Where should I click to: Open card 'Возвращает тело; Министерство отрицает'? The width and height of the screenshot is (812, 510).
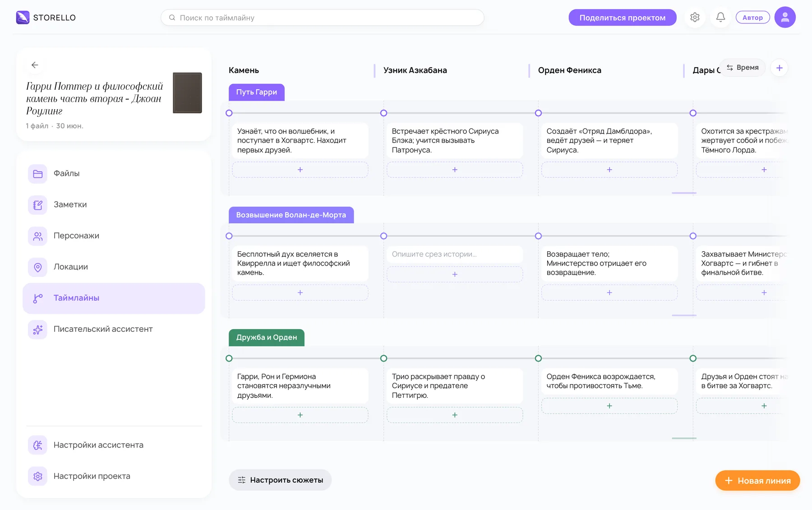pos(609,263)
